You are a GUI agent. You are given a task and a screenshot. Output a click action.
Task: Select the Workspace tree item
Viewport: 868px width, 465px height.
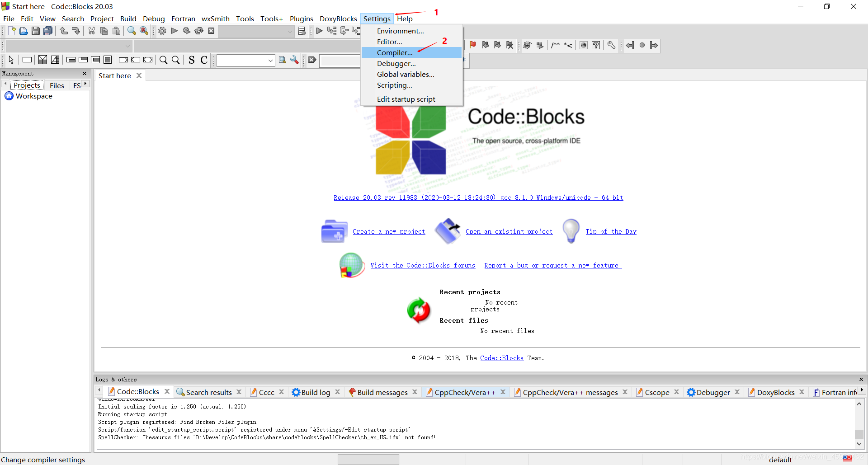coord(34,96)
